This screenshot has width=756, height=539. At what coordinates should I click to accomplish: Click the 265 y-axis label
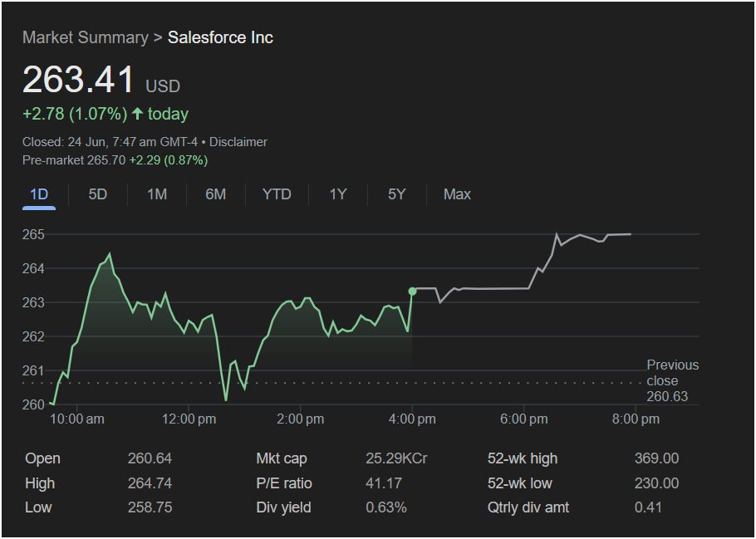pos(33,235)
